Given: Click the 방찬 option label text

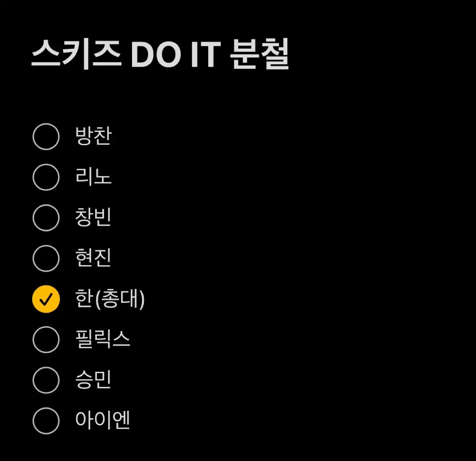Looking at the screenshot, I should pyautogui.click(x=94, y=136).
